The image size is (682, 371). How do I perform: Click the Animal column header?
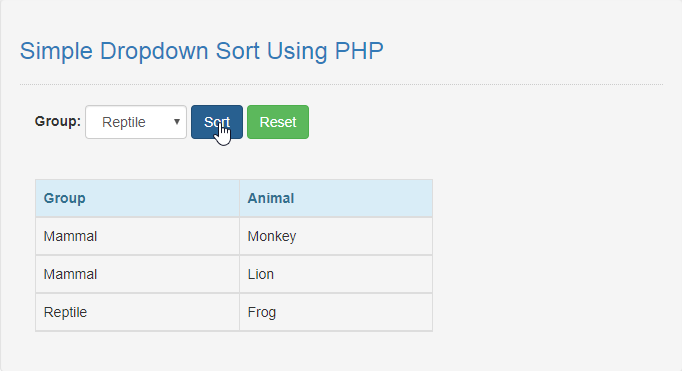click(x=336, y=198)
